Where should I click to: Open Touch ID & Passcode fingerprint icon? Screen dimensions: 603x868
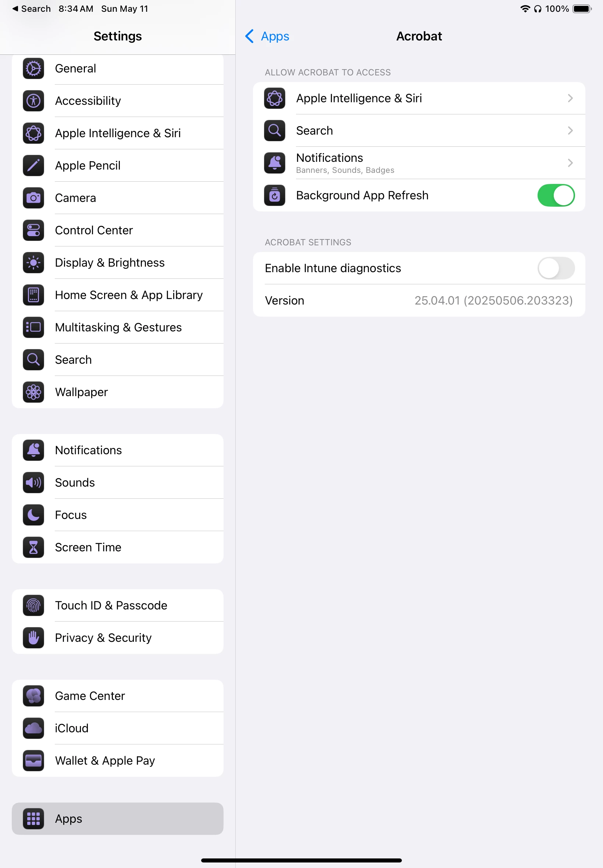(33, 605)
